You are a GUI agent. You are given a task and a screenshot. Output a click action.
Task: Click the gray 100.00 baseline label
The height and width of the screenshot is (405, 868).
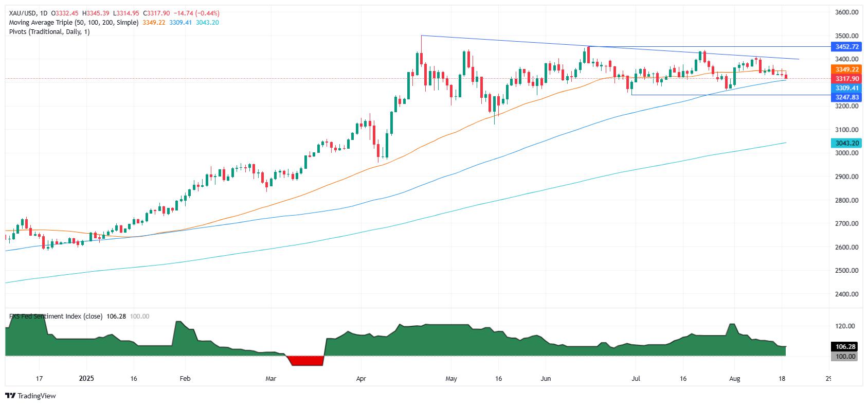pyautogui.click(x=845, y=356)
